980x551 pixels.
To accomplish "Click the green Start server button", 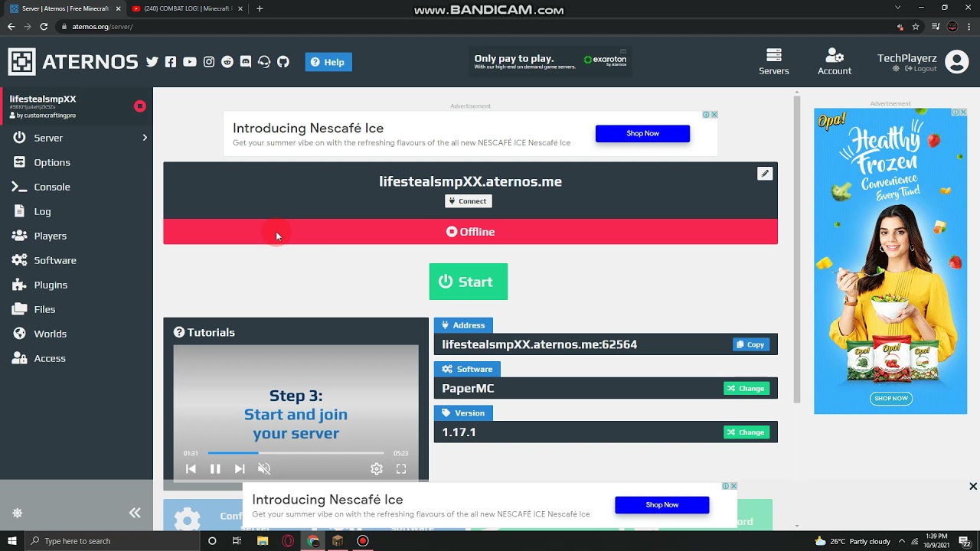I will [x=469, y=282].
